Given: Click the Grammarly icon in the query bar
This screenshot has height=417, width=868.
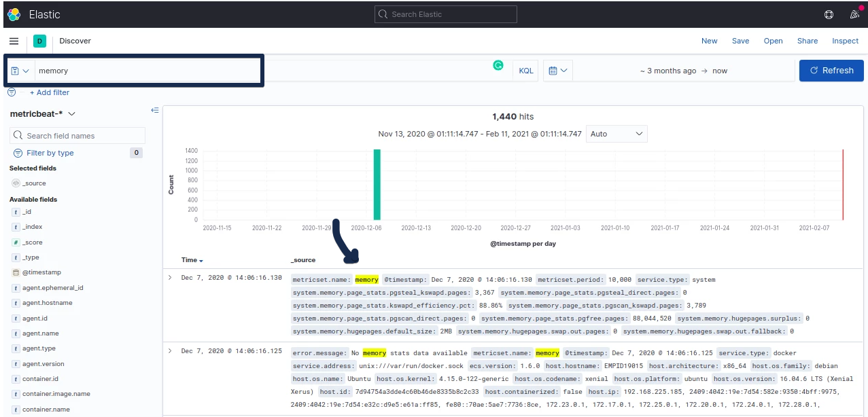Looking at the screenshot, I should point(498,66).
